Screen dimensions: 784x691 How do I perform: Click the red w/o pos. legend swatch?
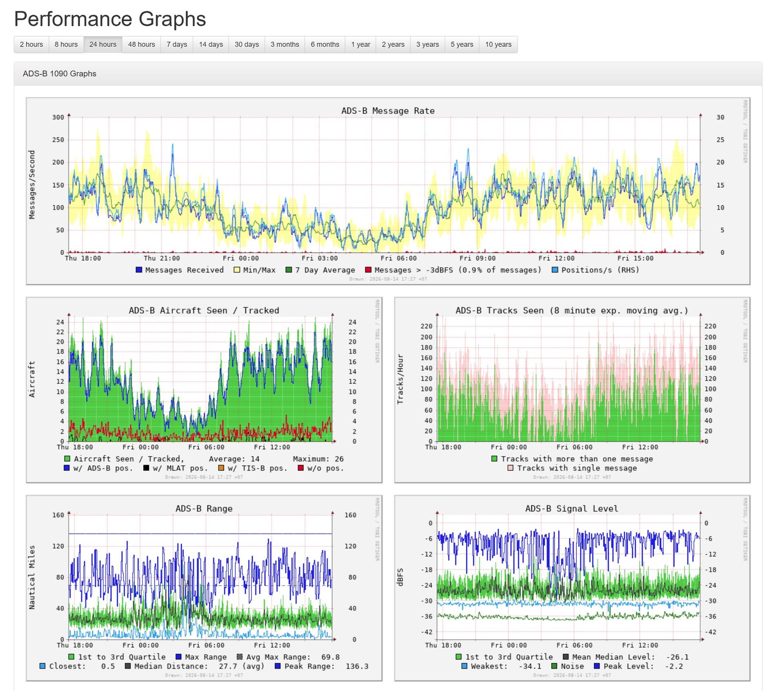[x=301, y=468]
